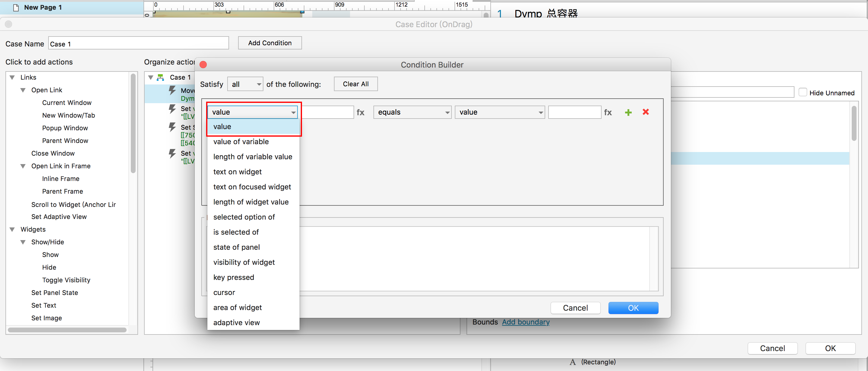Viewport: 868px width, 371px height.
Task: Click the first fx function button
Action: [x=360, y=112]
